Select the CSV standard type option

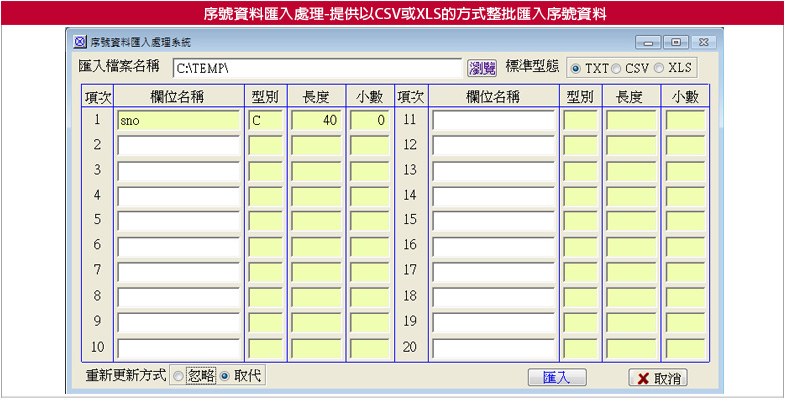point(616,69)
